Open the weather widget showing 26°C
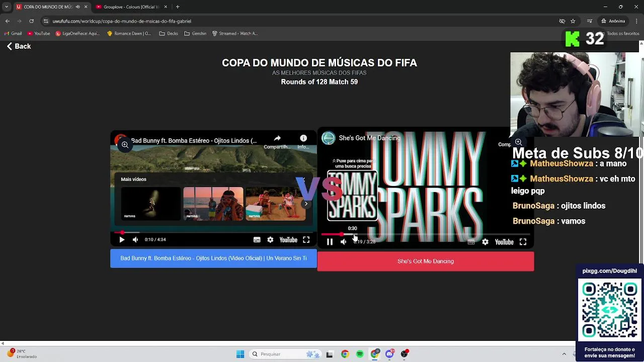The height and width of the screenshot is (362, 644). coord(21,354)
